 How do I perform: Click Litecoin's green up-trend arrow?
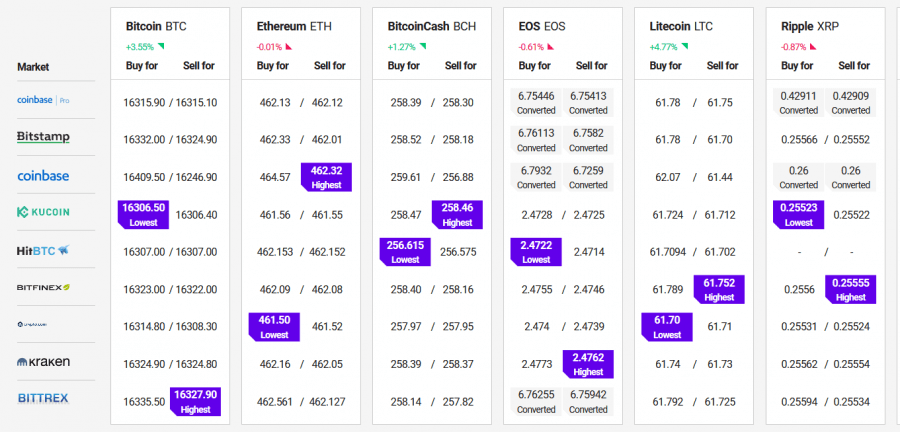pos(685,46)
